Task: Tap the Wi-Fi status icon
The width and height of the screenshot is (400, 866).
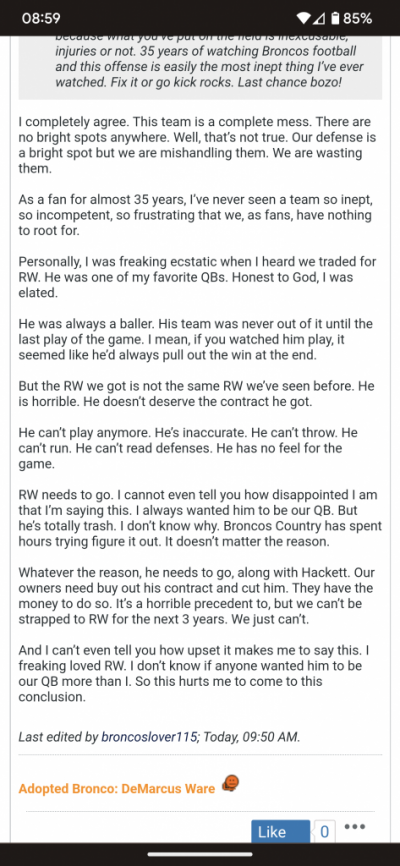Action: pos(303,18)
